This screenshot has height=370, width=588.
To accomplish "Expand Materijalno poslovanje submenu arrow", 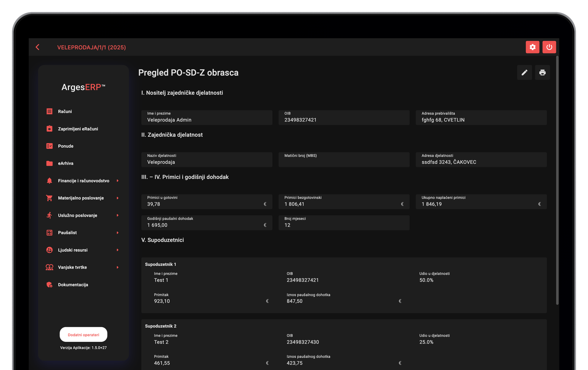I will coord(118,198).
